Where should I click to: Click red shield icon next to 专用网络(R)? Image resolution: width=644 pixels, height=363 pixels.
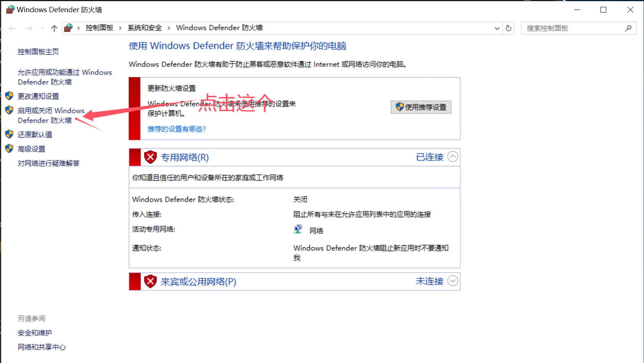[x=151, y=157]
